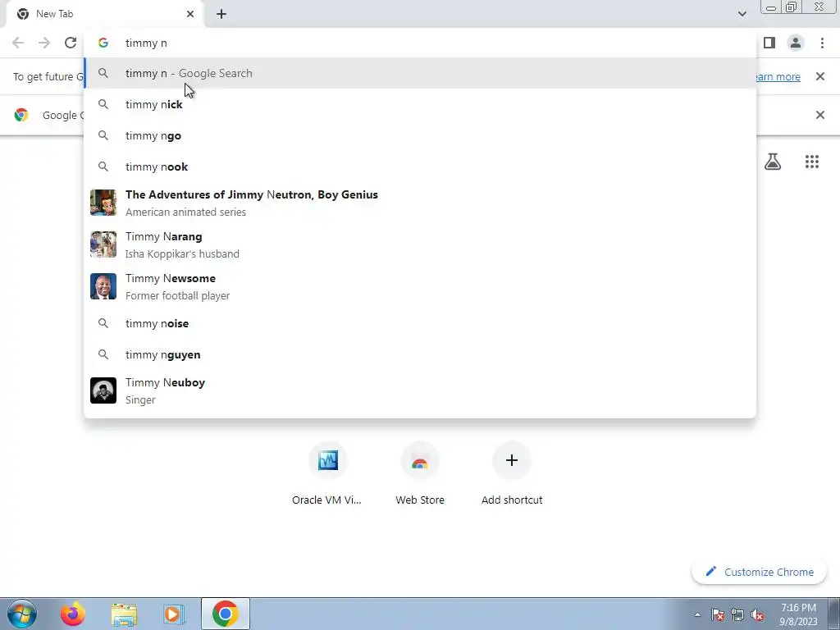Close the New Tab tab
Viewport: 840px width, 630px height.
point(190,14)
